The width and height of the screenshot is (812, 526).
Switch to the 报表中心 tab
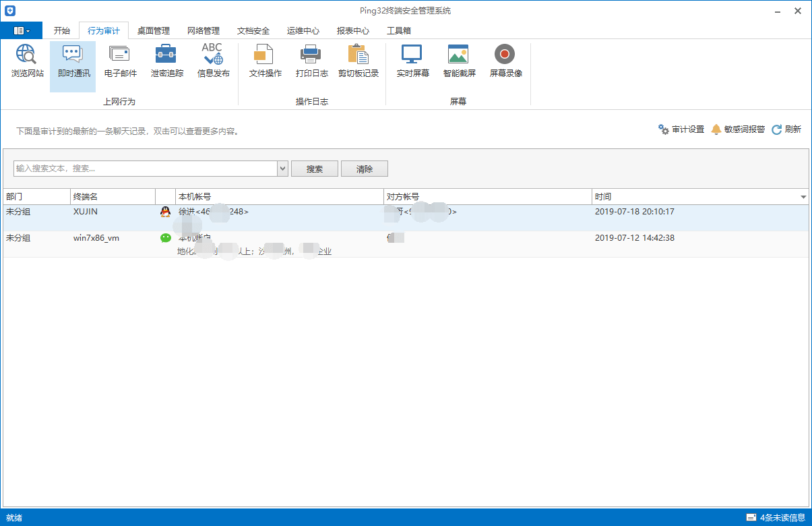point(353,30)
